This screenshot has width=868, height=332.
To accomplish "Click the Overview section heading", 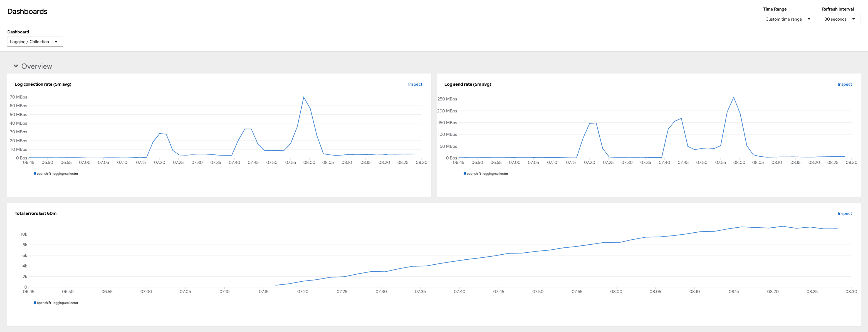I will tap(37, 67).
